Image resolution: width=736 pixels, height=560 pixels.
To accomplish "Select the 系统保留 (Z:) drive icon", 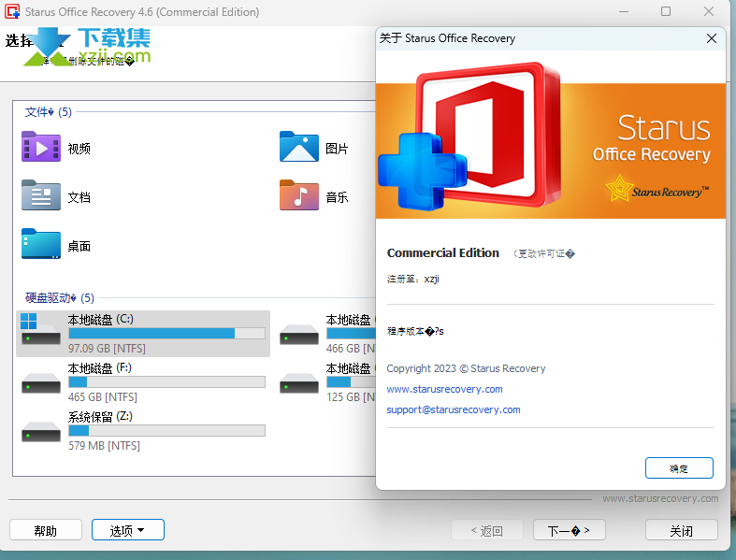I will [41, 431].
